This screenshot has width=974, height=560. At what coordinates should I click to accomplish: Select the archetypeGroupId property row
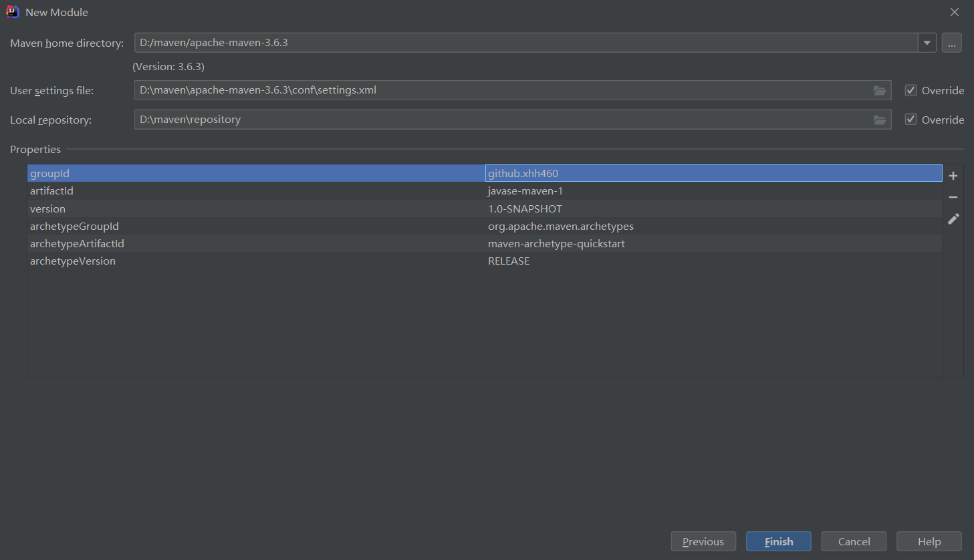pos(485,226)
